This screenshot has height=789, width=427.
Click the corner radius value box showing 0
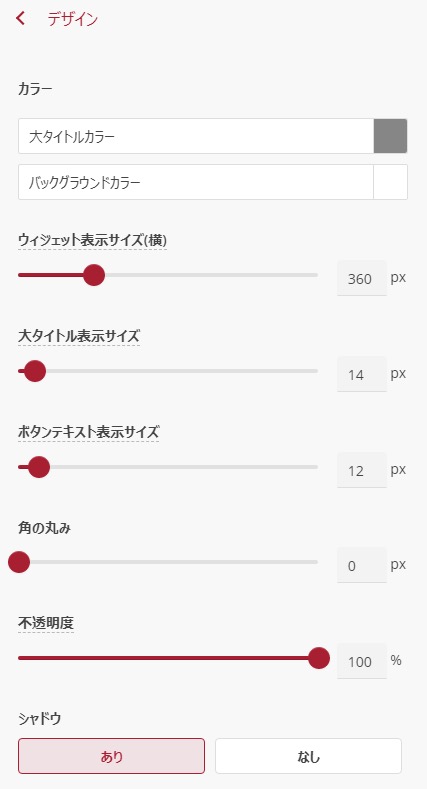(x=362, y=565)
